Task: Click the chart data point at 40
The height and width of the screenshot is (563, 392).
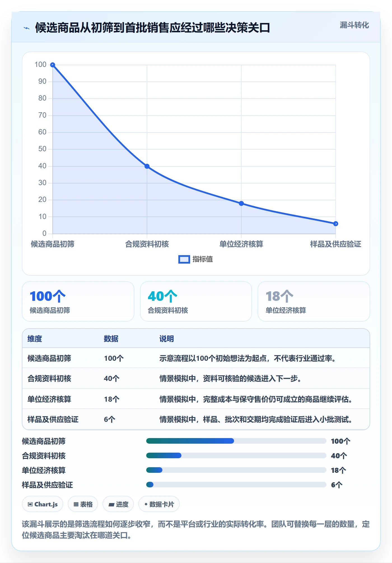Action: (147, 166)
